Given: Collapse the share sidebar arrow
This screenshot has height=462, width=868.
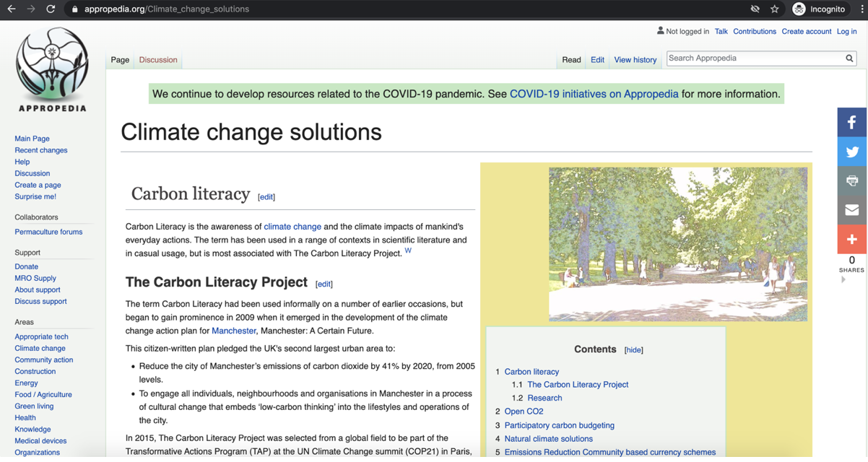Looking at the screenshot, I should [x=843, y=280].
